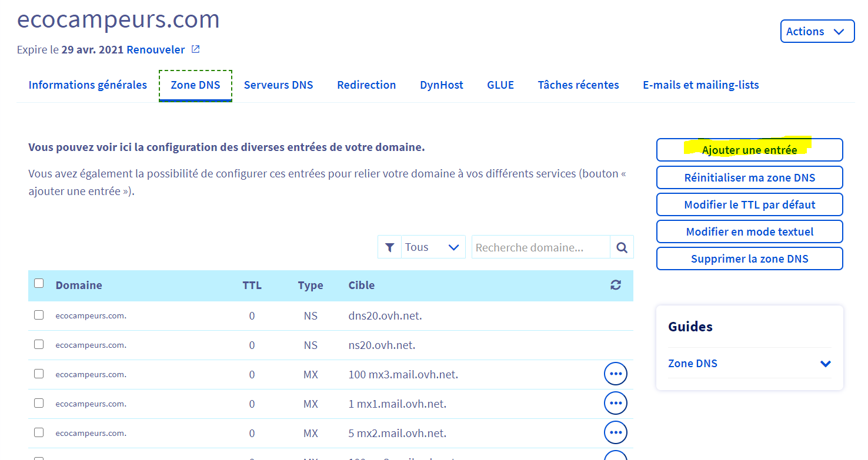Select checkbox for ns20.ovh.net record
The width and height of the screenshot is (868, 460).
[x=39, y=344]
